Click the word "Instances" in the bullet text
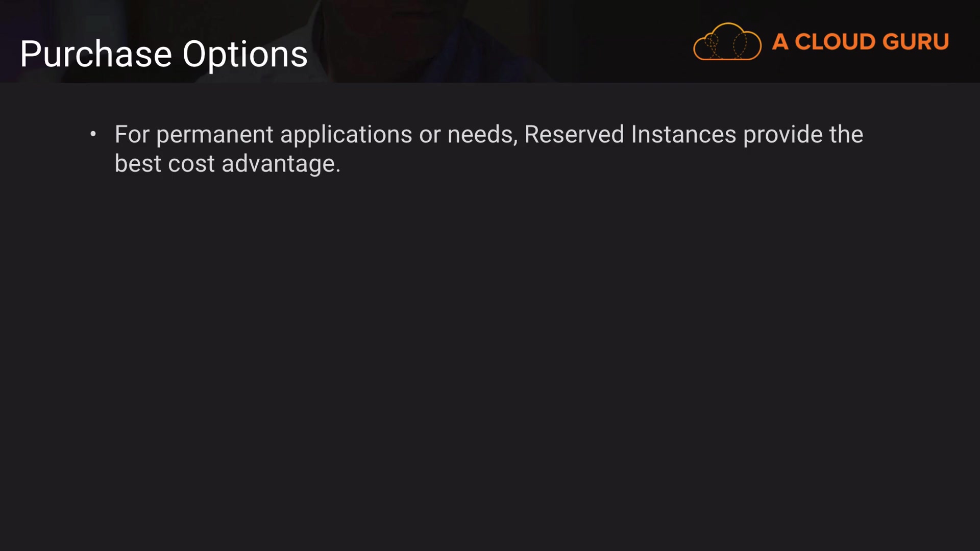Viewport: 980px width, 551px height. (683, 135)
